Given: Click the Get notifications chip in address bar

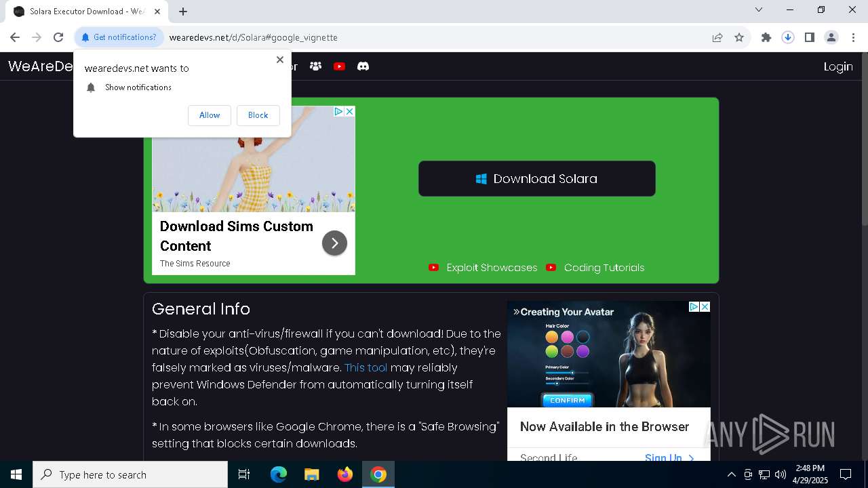Looking at the screenshot, I should (x=119, y=37).
